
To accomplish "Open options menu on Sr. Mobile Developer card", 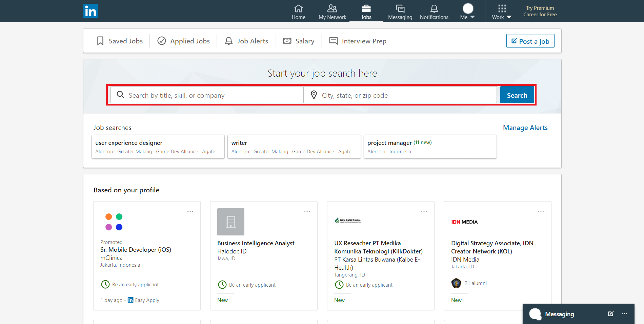I will pyautogui.click(x=190, y=212).
